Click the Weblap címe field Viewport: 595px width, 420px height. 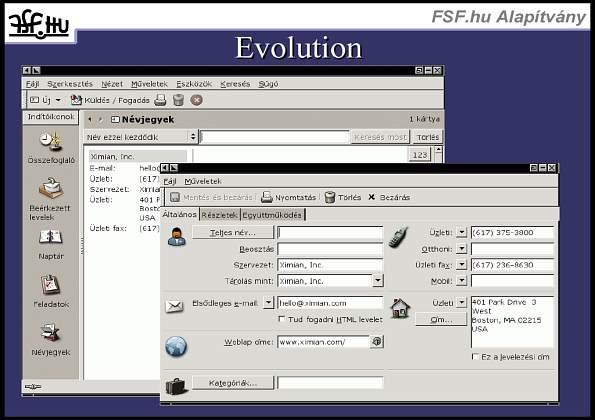[324, 341]
